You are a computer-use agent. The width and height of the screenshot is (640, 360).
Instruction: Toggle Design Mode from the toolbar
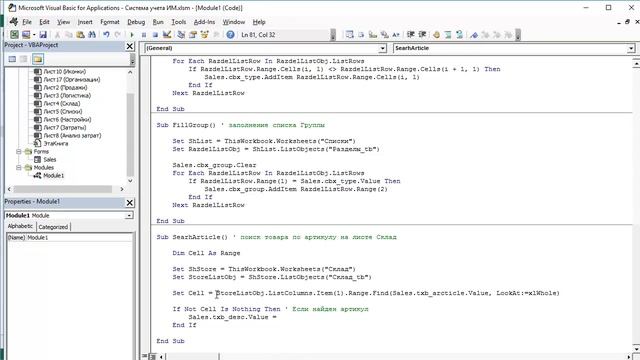[167, 35]
